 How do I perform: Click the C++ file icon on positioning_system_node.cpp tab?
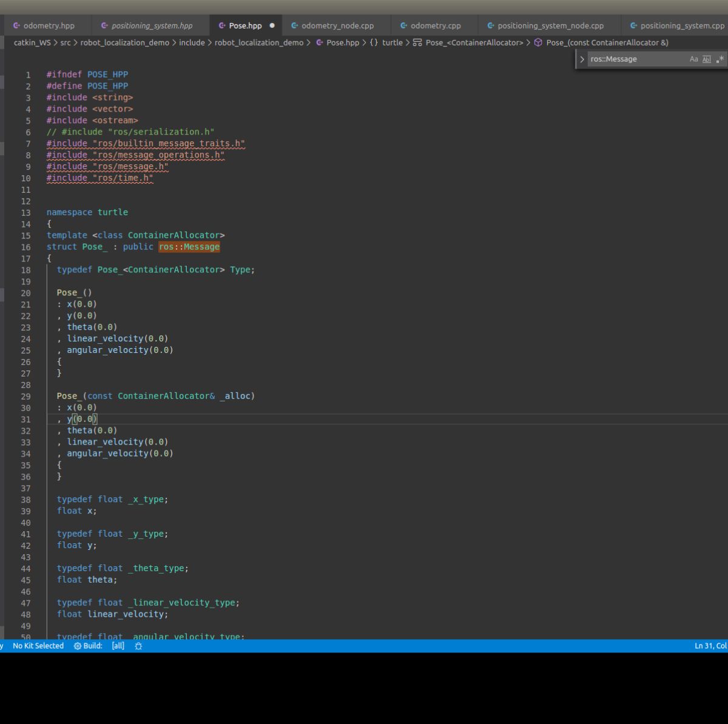[490, 25]
